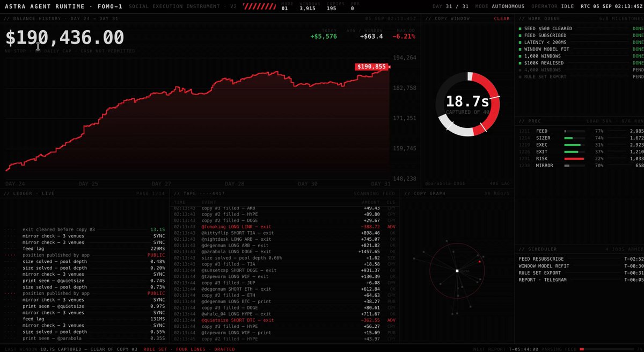Screen dimensions: 644x352
Task: Click the red RISK process load bar
Action: point(574,159)
